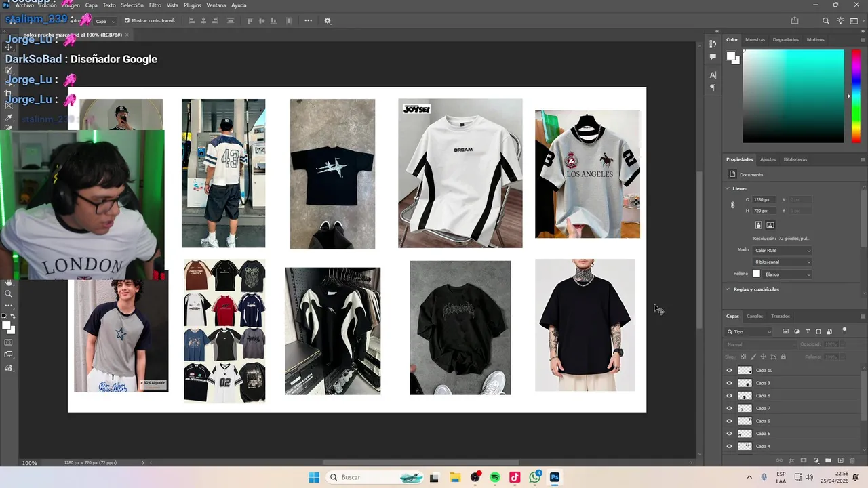The height and width of the screenshot is (488, 868).
Task: Open the History panel icon
Action: (713, 43)
